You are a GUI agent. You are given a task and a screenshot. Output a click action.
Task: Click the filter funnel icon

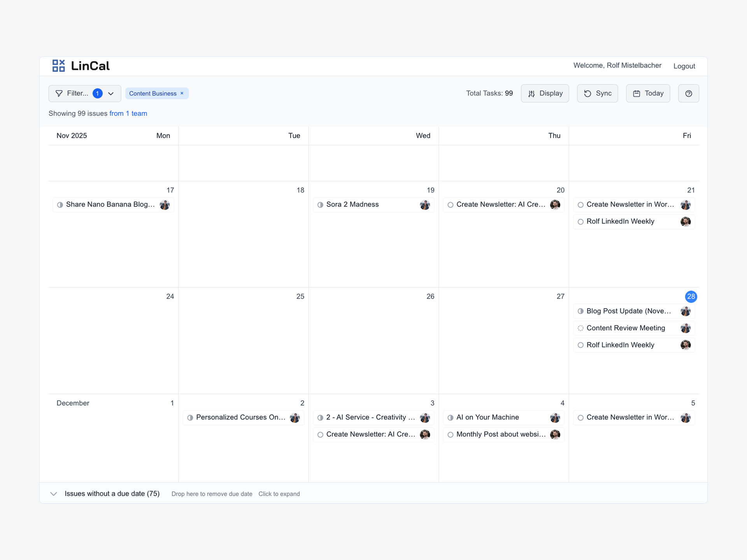point(59,93)
